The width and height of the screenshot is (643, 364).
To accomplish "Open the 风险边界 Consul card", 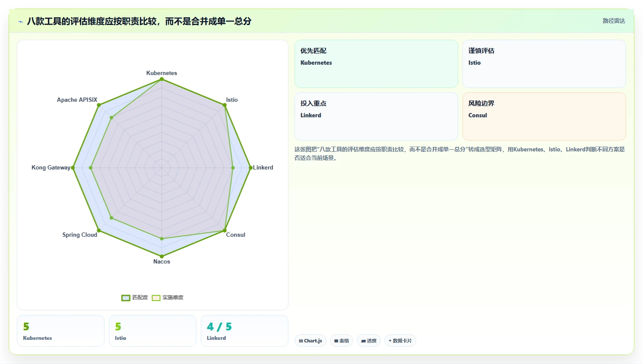I will point(544,116).
